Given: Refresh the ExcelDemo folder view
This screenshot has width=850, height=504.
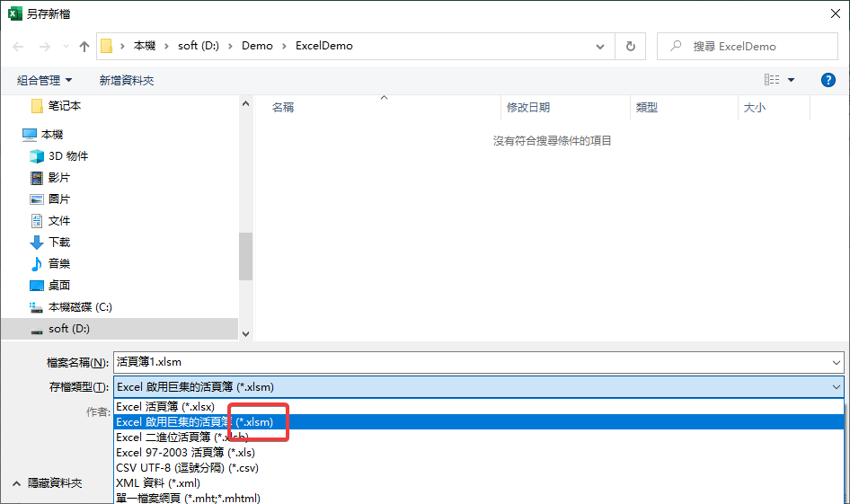Looking at the screenshot, I should (630, 47).
